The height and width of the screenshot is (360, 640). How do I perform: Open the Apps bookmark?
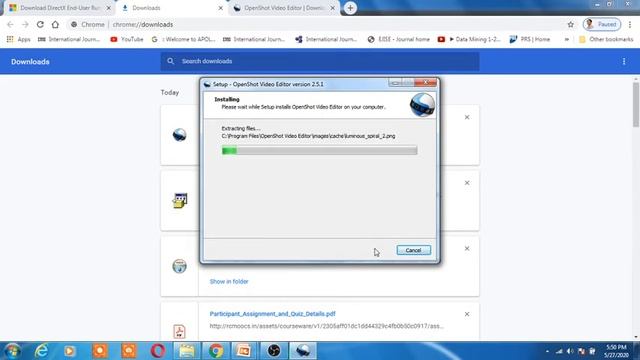click(19, 39)
